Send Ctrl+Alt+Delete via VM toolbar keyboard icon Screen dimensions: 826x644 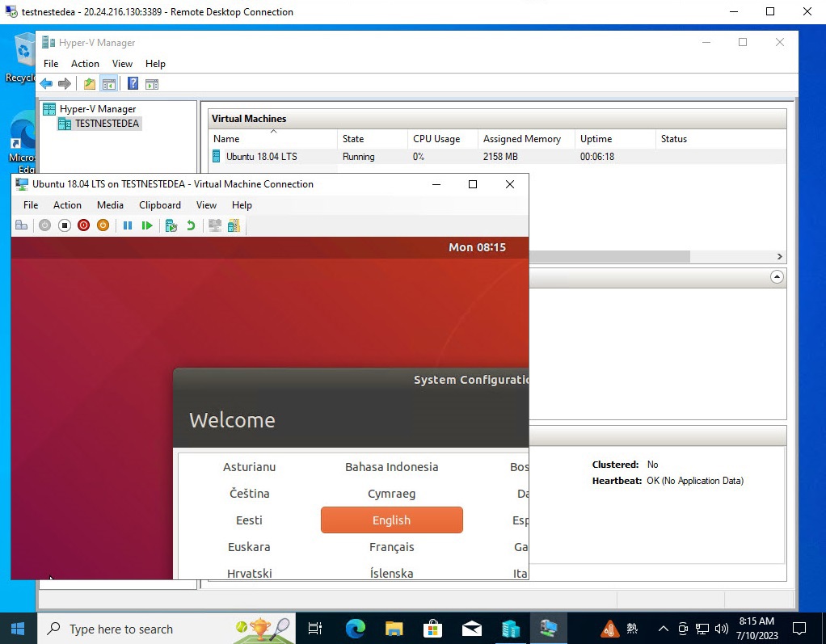22,225
